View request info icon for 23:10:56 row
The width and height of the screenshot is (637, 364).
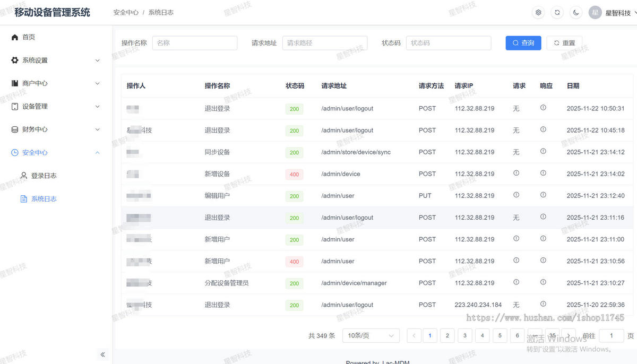[516, 261]
